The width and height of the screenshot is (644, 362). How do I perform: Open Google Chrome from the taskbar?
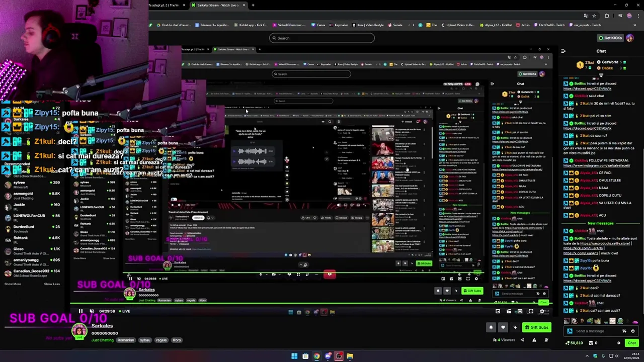[x=316, y=356]
